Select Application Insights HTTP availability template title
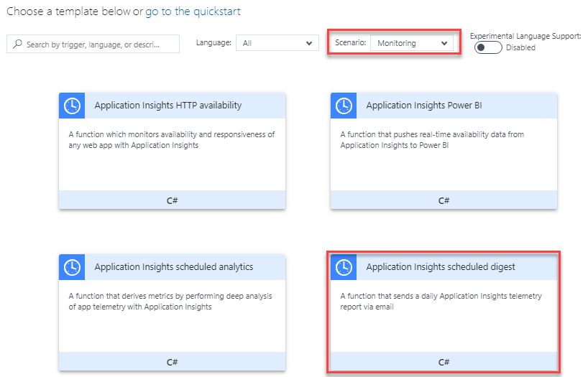The image size is (588, 377). [x=168, y=106]
